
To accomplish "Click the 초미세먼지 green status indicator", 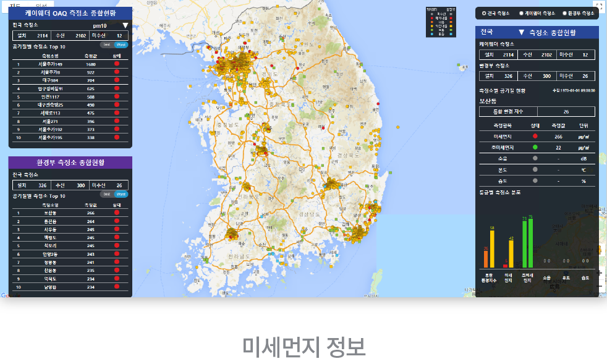I will coord(535,148).
